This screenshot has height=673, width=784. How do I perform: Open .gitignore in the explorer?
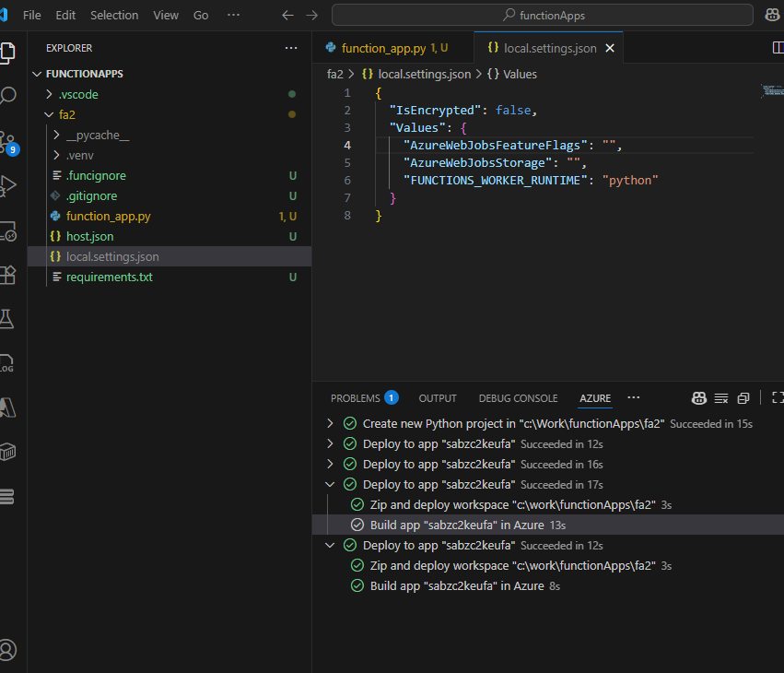point(170,196)
